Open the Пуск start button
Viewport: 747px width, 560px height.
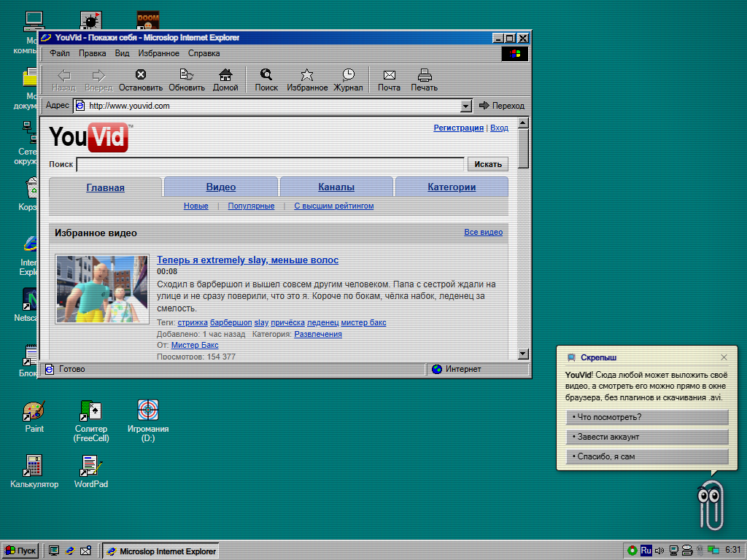(20, 551)
